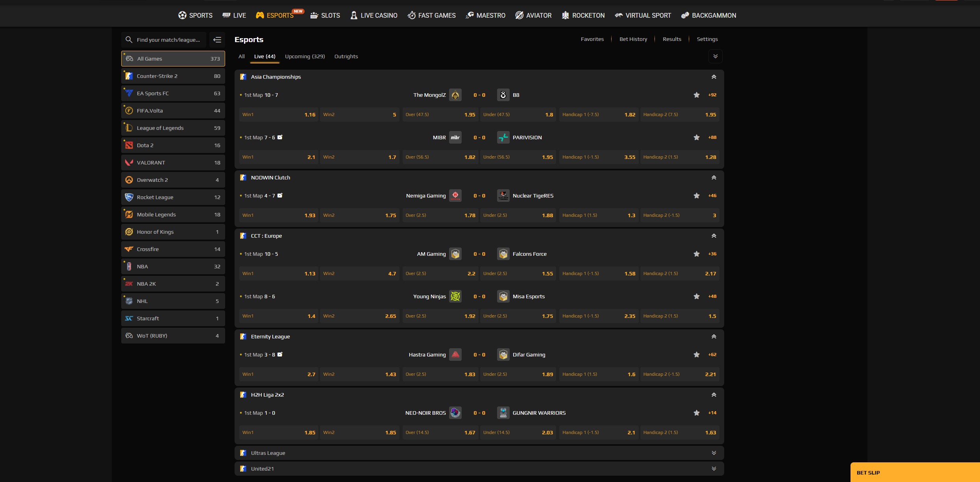Screen dimensions: 980x482
Task: Open Rocket League category
Action: pyautogui.click(x=173, y=197)
